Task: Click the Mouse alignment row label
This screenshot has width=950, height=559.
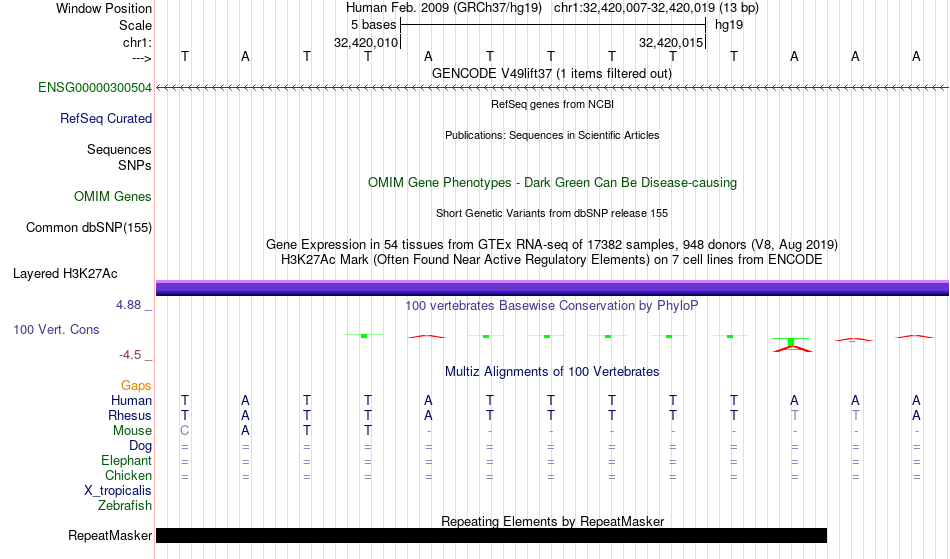Action: click(132, 431)
